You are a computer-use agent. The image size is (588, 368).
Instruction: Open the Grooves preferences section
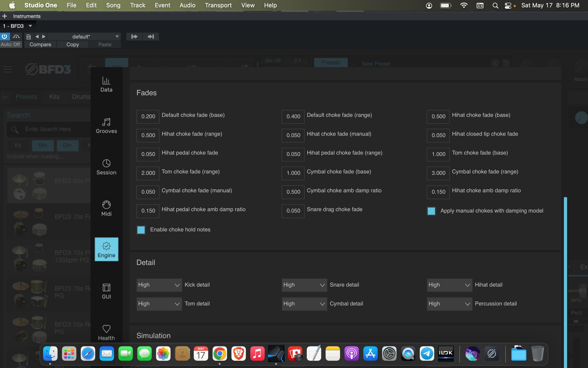pos(106,125)
